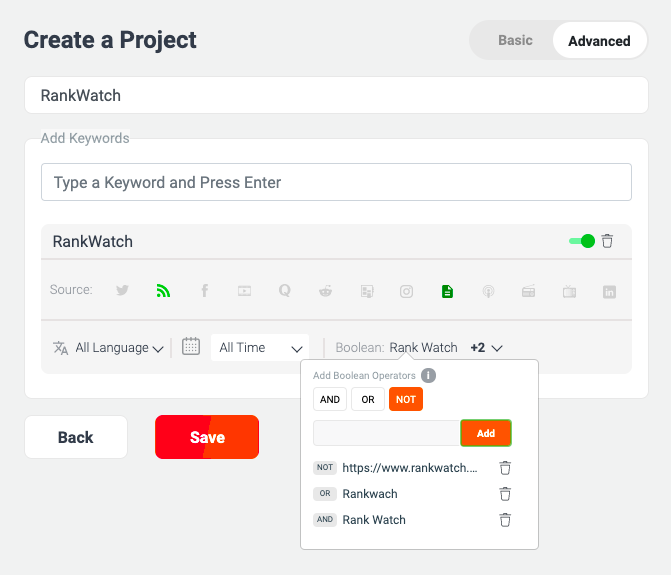Viewport: 671px width, 575px height.
Task: Enable the Reddit source icon
Action: [325, 291]
